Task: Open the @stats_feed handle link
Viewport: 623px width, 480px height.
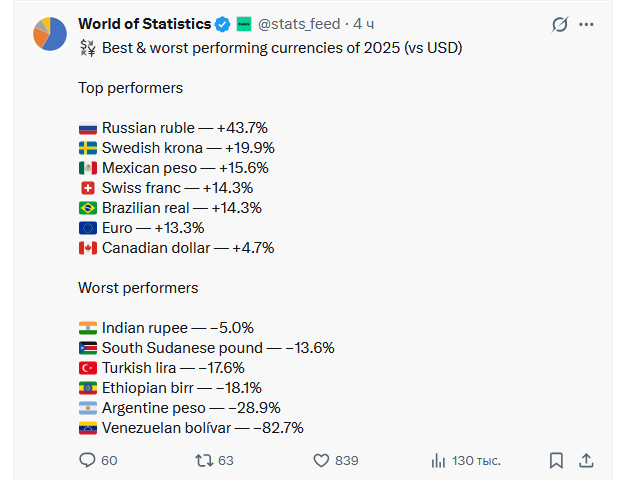Action: (x=298, y=24)
